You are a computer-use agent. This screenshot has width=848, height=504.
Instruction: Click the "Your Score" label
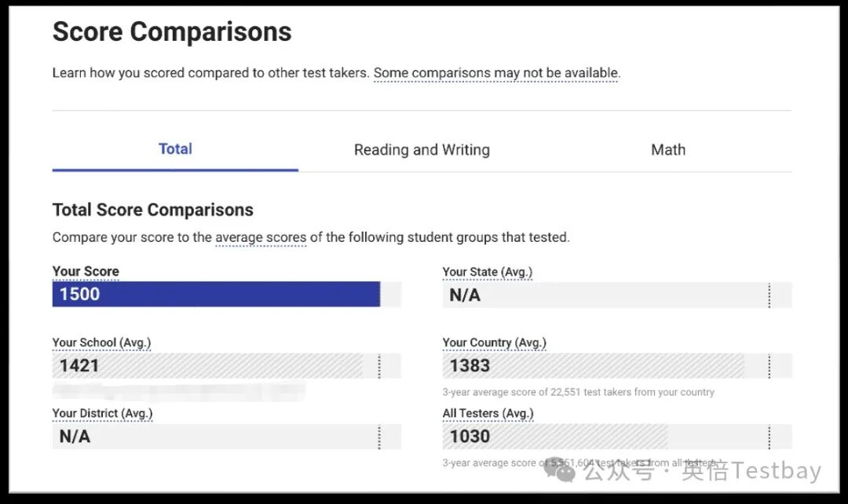coord(86,272)
